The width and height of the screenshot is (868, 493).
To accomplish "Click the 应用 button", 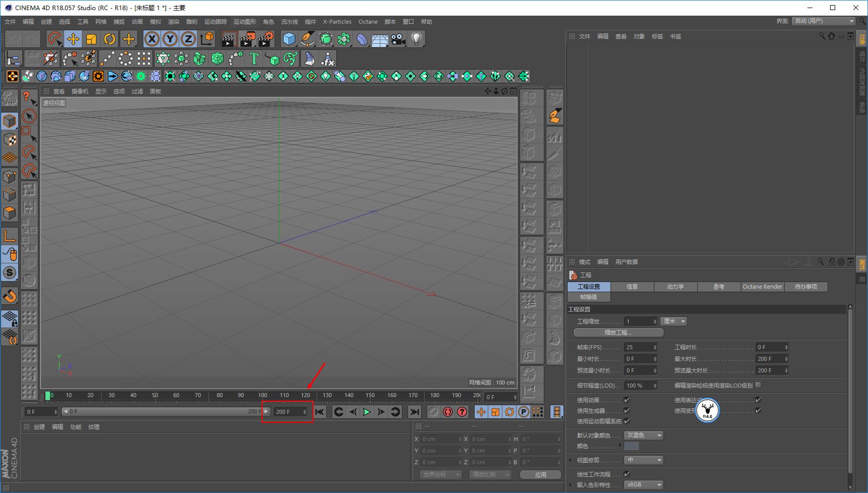I will (x=541, y=475).
